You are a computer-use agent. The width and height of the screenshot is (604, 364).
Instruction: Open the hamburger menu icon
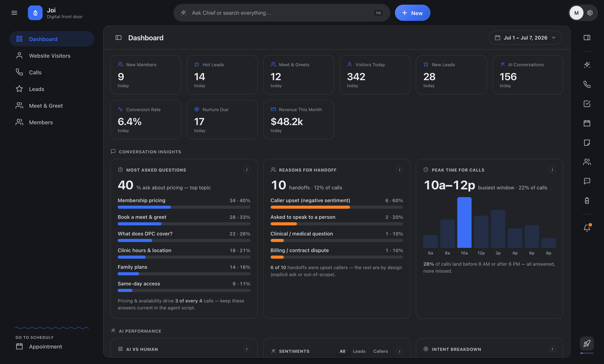(14, 13)
